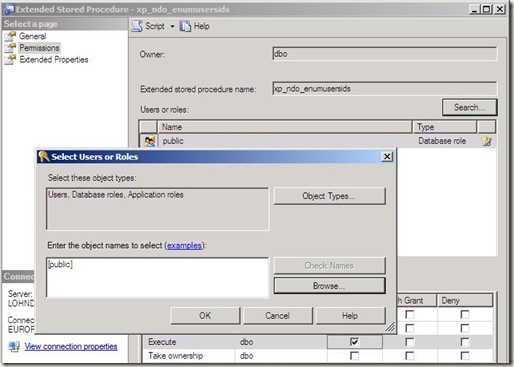
Task: Click the key icon in Select Users dialog title
Action: tap(44, 156)
